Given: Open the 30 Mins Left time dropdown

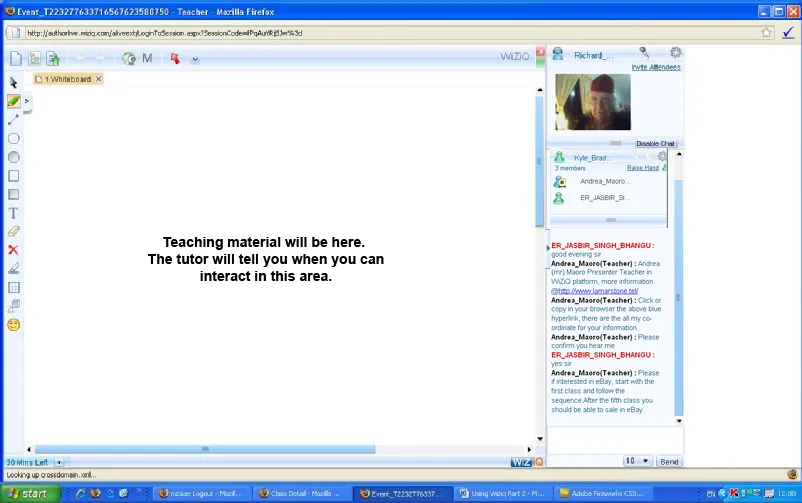Looking at the screenshot, I should (59, 462).
